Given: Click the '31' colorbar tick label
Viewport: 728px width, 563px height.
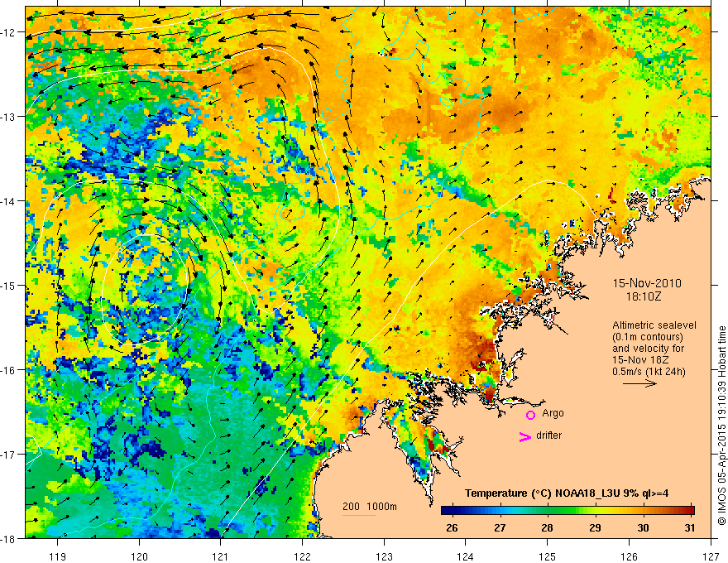Looking at the screenshot, I should (690, 527).
